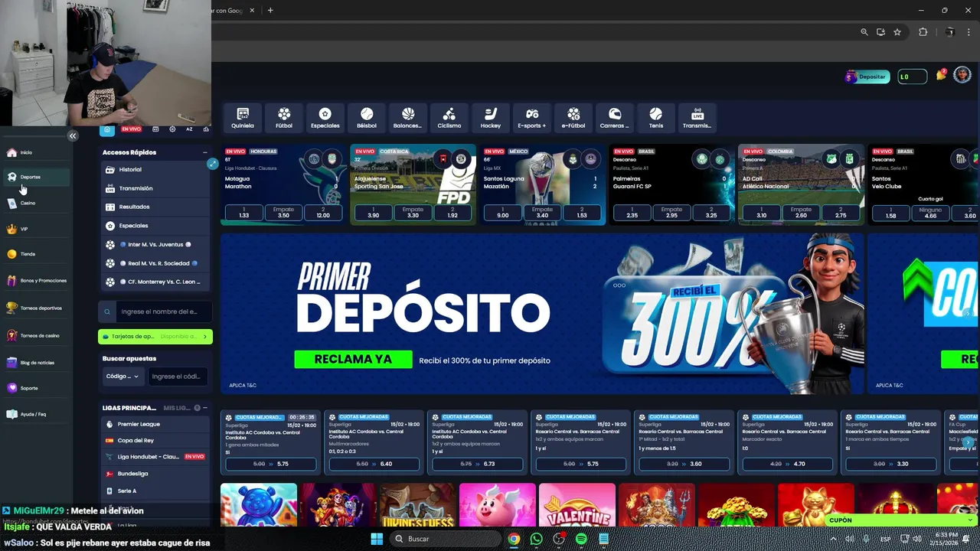
Task: Open the pink pig casino game thumbnail
Action: pyautogui.click(x=498, y=506)
